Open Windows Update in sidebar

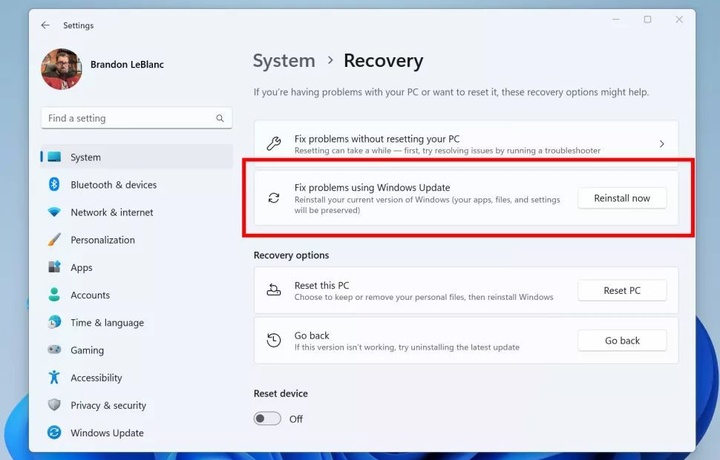[136, 432]
